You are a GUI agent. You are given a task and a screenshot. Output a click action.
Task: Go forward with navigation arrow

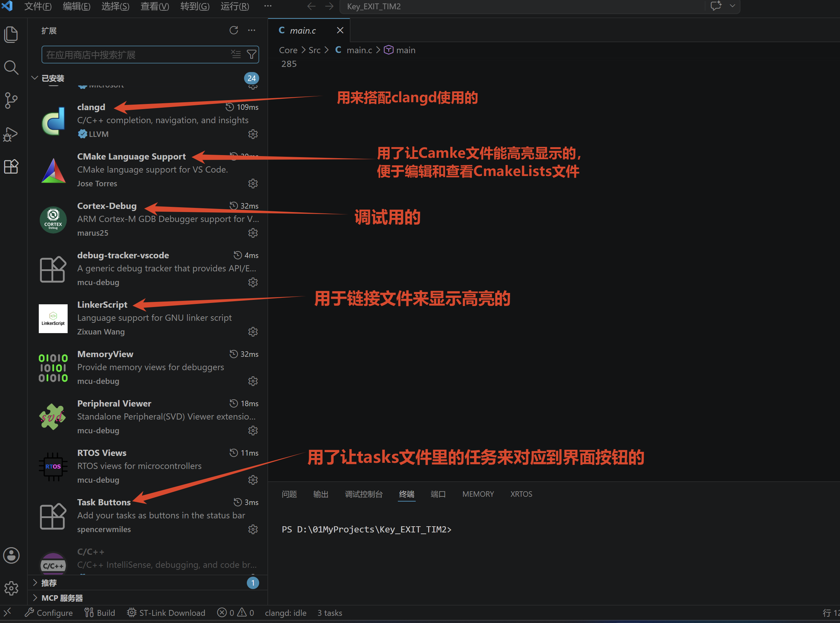coord(330,7)
